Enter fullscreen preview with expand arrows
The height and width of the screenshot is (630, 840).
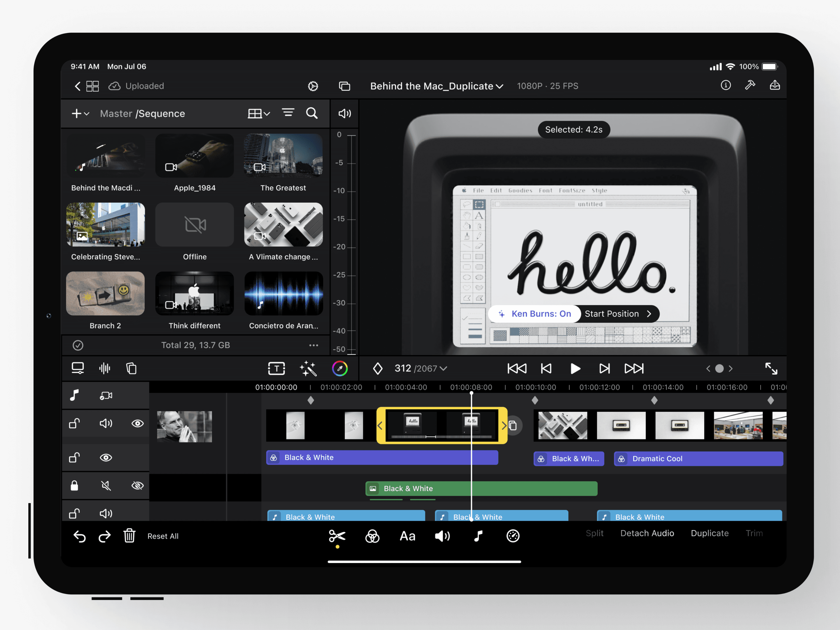pos(771,368)
